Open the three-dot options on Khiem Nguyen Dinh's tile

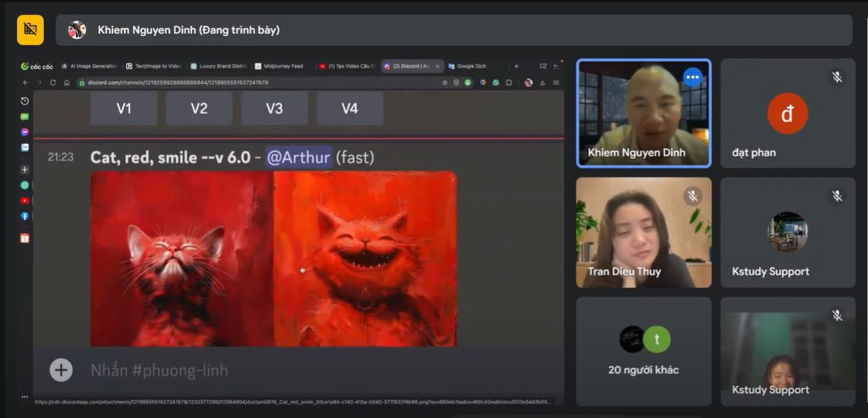click(693, 77)
